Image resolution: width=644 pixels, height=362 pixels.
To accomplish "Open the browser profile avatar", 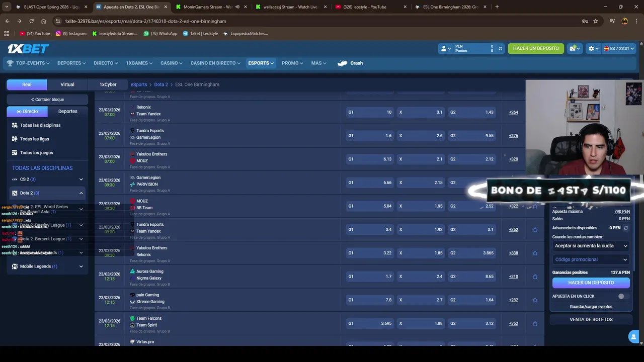I will coord(624,21).
